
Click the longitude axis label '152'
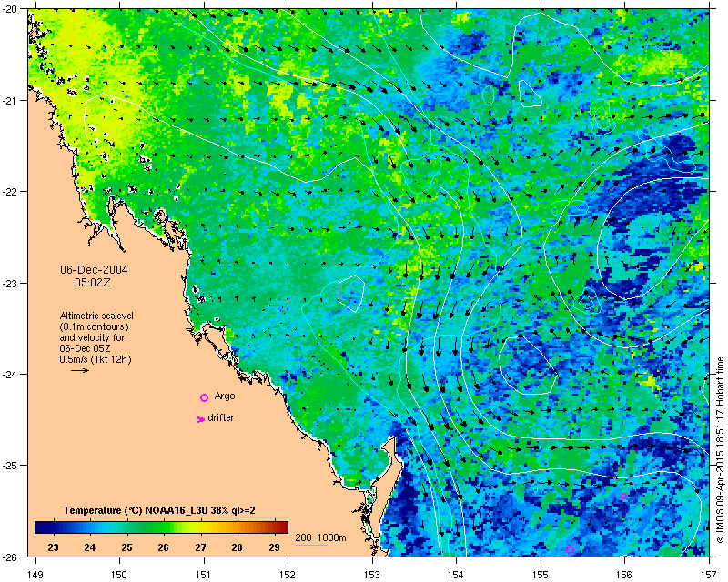pyautogui.click(x=288, y=575)
